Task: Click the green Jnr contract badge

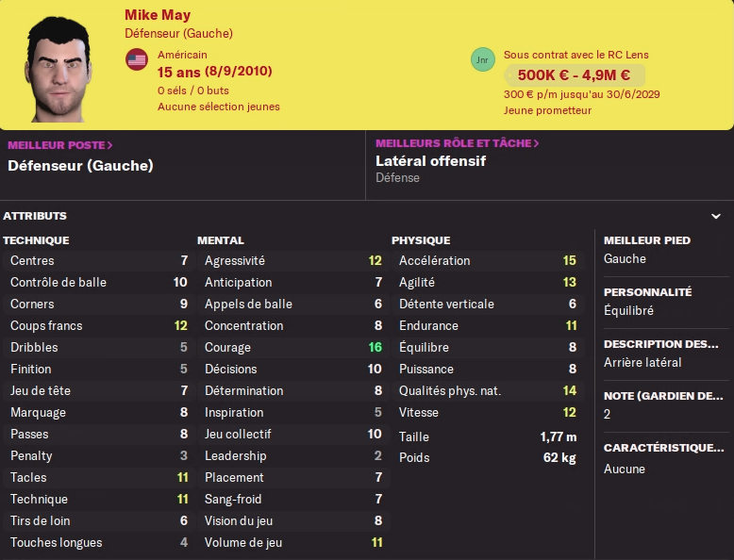Action: point(483,60)
